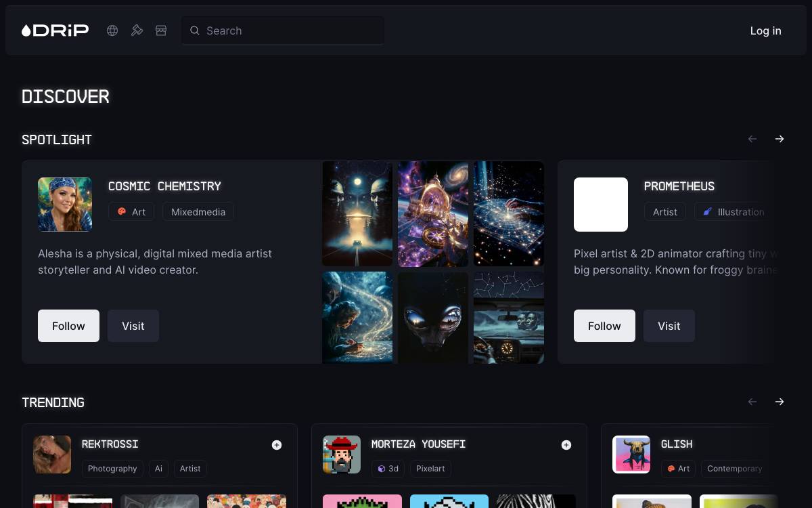Open the dark alien head artwork
812x508 pixels.
[433, 318]
